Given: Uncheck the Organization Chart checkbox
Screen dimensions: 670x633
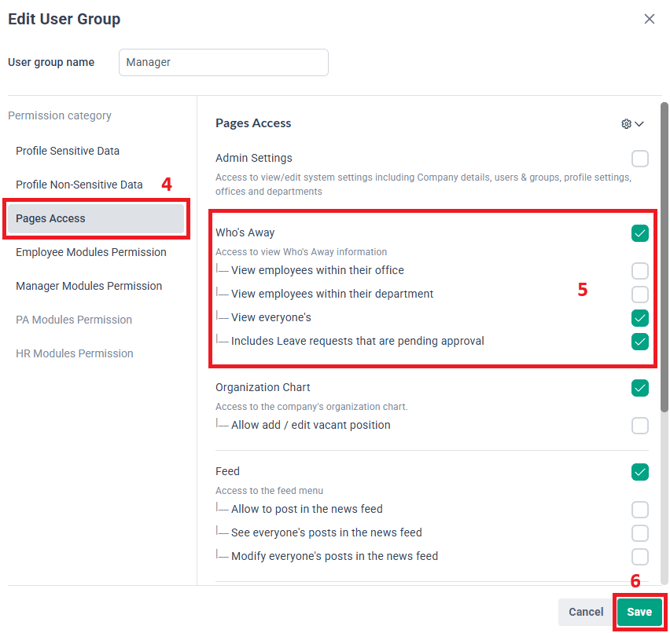Looking at the screenshot, I should (x=640, y=388).
